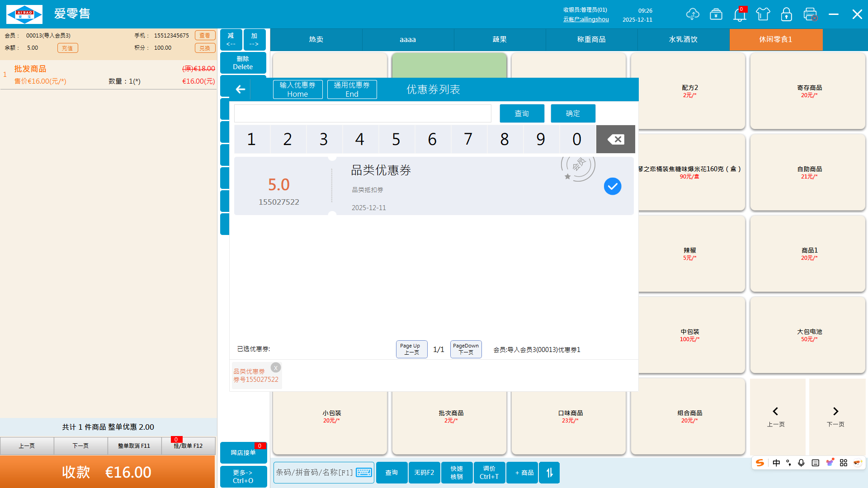Click the shirt skin theme icon

(x=763, y=14)
